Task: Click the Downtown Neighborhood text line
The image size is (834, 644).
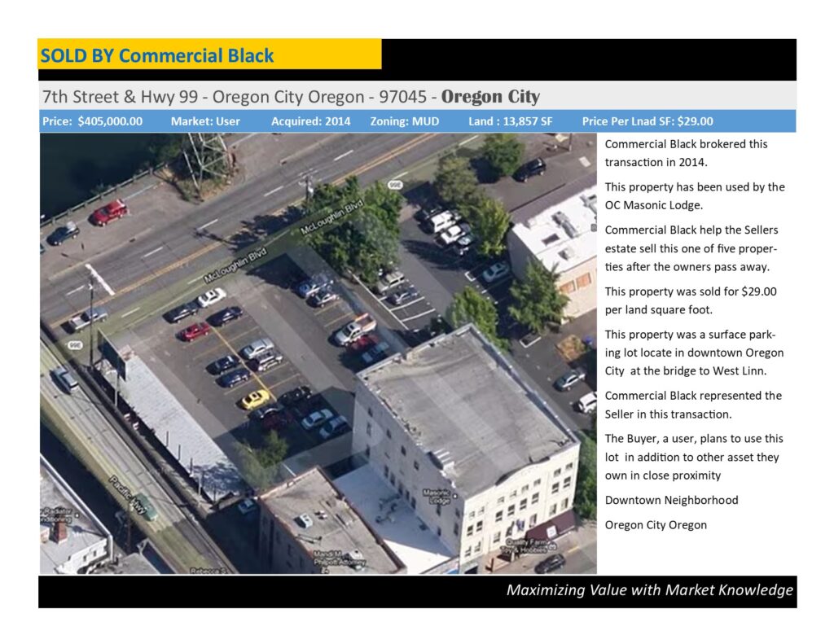Action: (671, 500)
